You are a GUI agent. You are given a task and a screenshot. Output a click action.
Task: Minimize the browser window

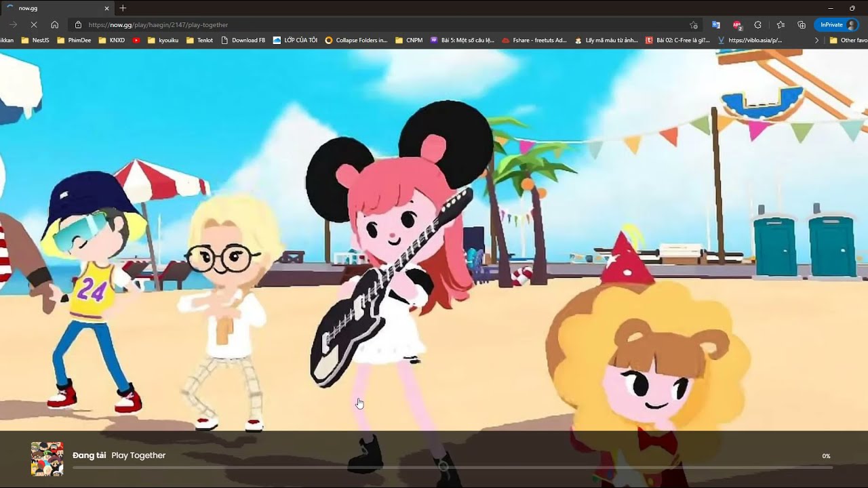[831, 8]
